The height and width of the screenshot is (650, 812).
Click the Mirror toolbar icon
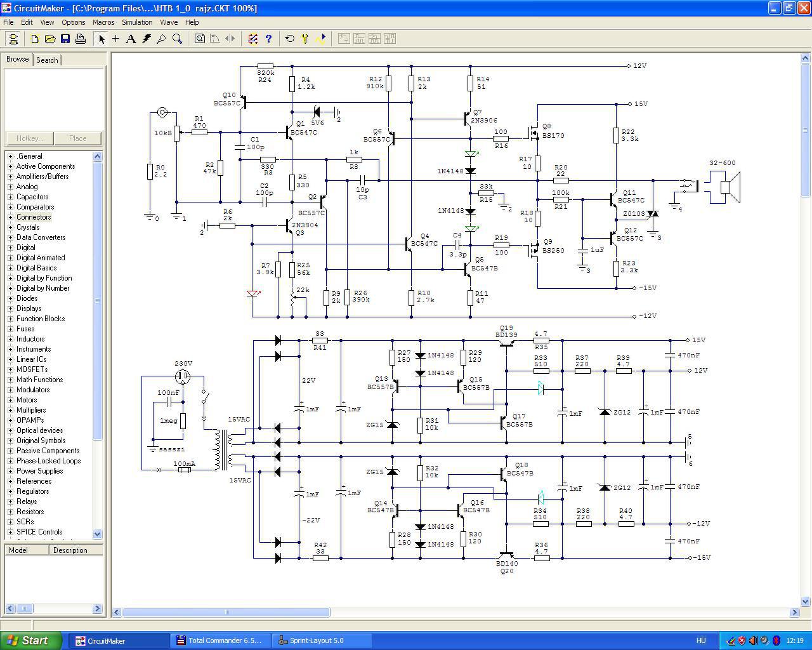click(230, 39)
